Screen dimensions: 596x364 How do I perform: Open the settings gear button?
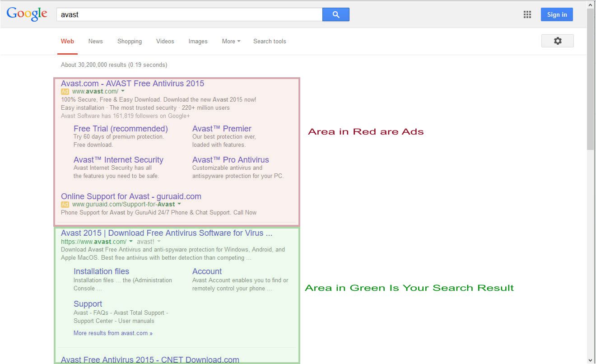tap(558, 41)
